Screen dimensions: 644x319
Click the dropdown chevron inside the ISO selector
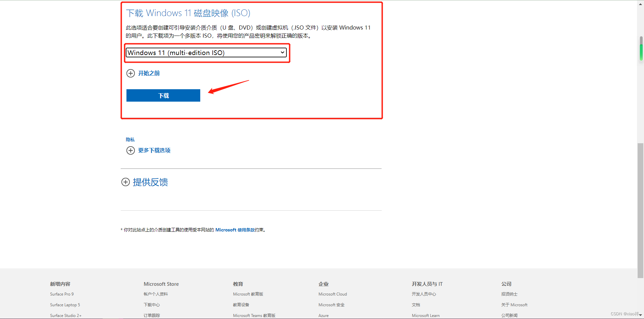283,53
